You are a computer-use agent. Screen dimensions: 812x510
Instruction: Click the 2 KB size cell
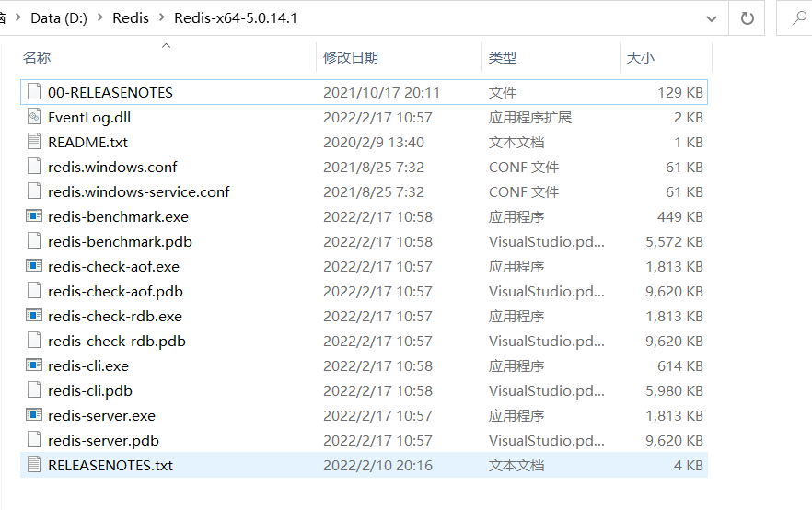click(x=689, y=118)
